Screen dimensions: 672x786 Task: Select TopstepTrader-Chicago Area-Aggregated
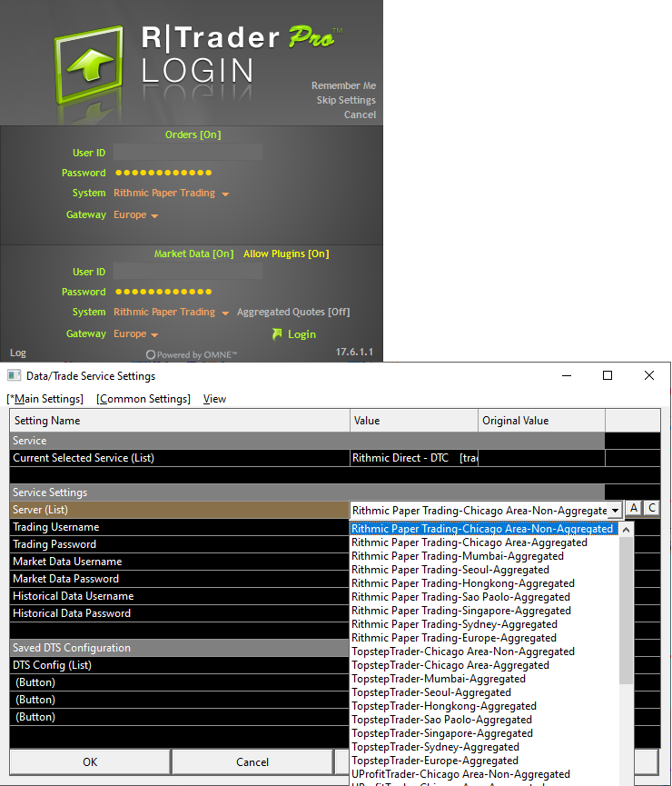tap(484, 665)
